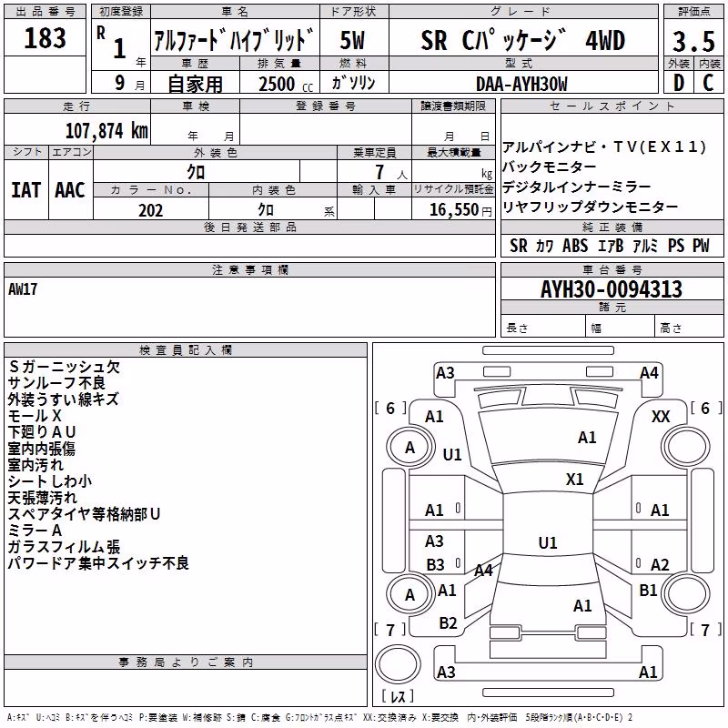Screen dimensions: 728x728
Task: Click PW in the equipment row
Action: point(701,246)
